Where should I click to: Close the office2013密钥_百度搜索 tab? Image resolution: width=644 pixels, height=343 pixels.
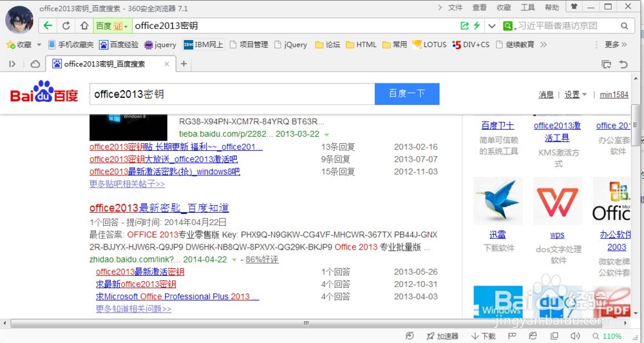click(166, 64)
